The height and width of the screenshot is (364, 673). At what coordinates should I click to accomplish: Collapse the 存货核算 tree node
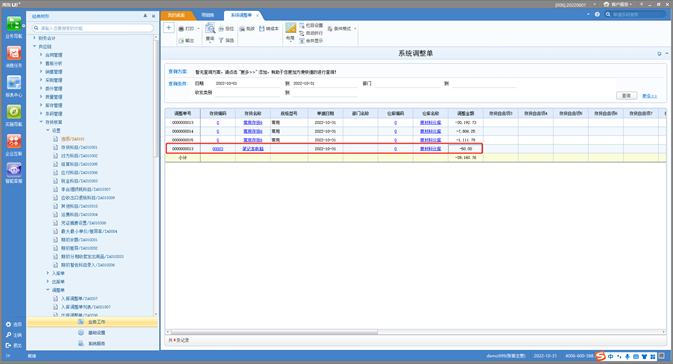41,122
